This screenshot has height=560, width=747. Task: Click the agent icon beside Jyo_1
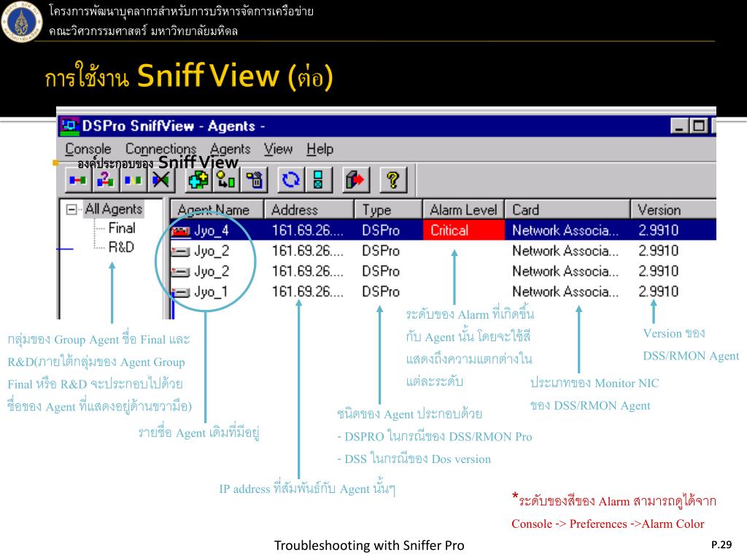[x=181, y=292]
